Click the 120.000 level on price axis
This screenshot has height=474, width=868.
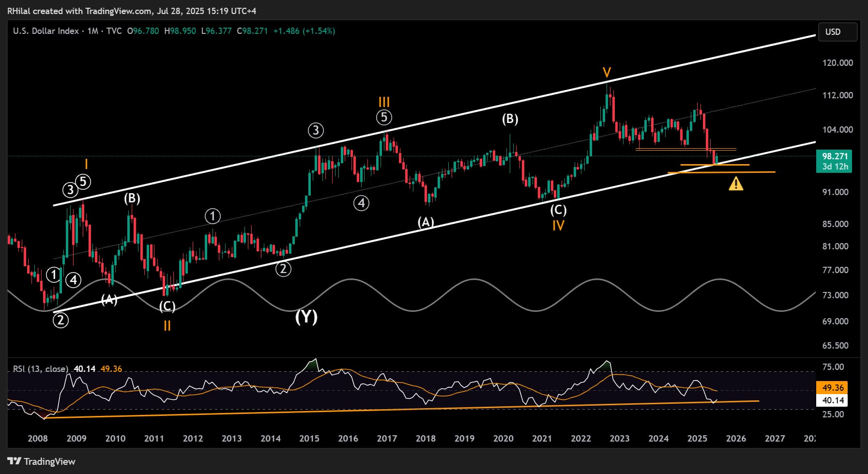(x=837, y=63)
